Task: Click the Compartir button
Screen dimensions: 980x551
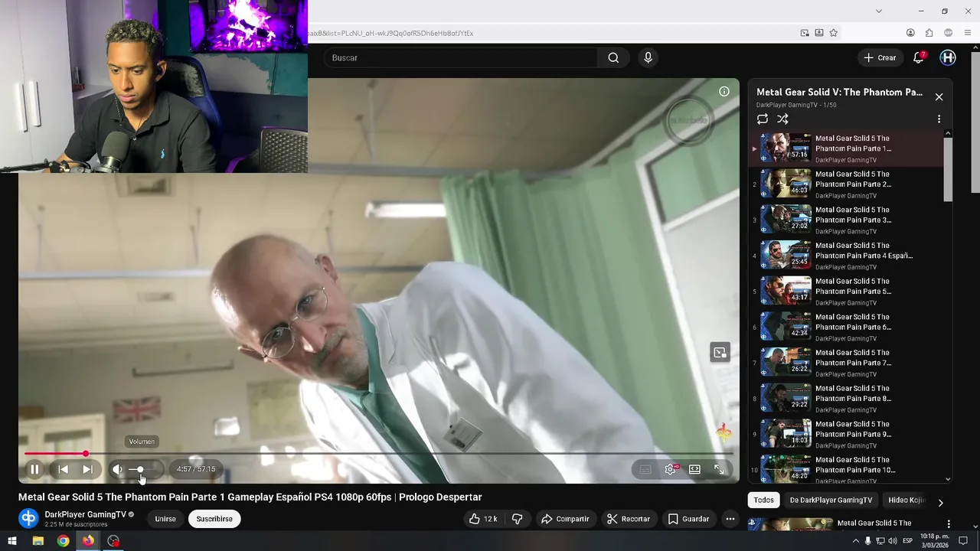Action: [x=565, y=519]
